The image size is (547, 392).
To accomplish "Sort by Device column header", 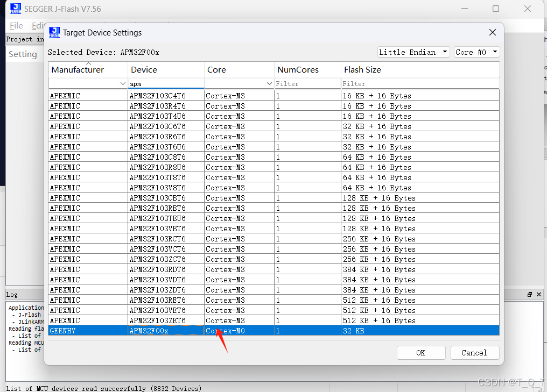I will tap(166, 70).
